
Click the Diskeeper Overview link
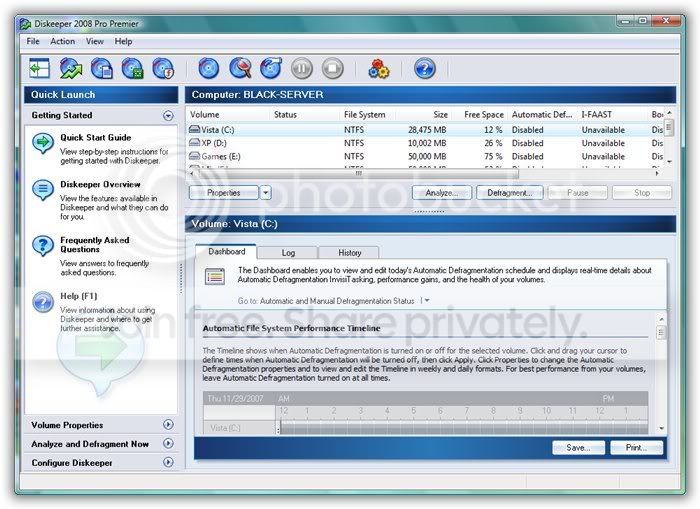point(100,184)
